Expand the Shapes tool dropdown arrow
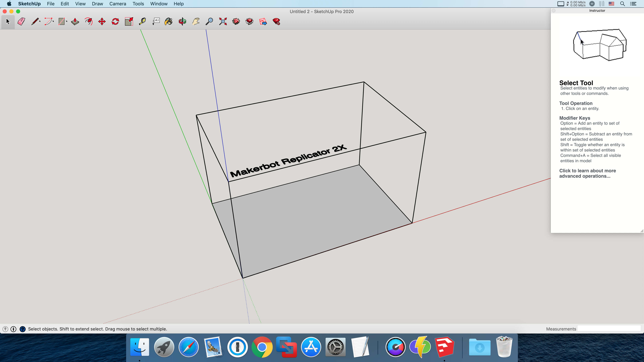The width and height of the screenshot is (644, 362). click(x=67, y=21)
